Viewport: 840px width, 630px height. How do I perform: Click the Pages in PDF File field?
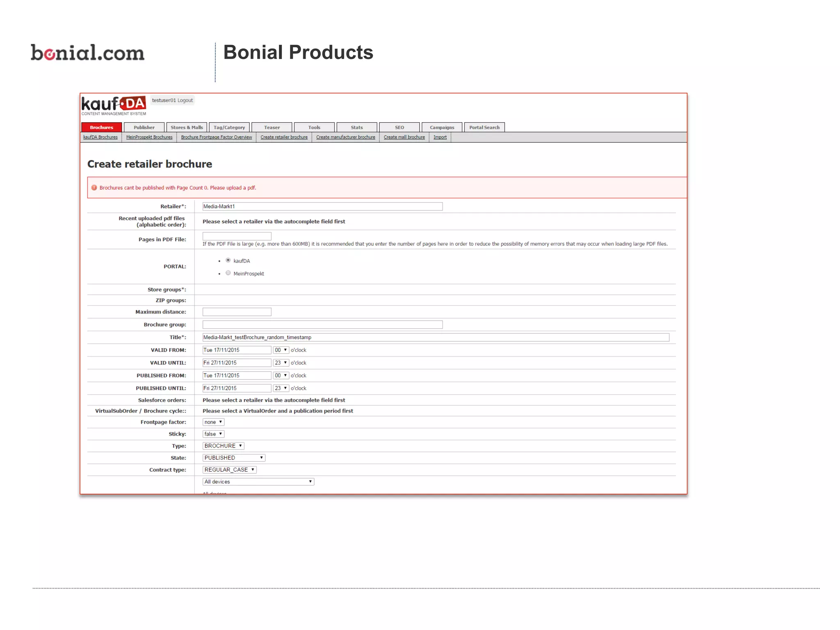237,236
